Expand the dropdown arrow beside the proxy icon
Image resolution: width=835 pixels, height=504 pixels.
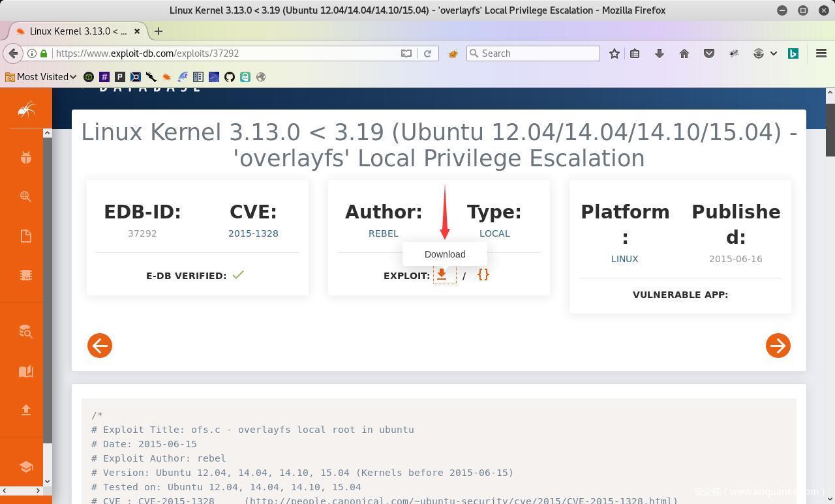(774, 53)
